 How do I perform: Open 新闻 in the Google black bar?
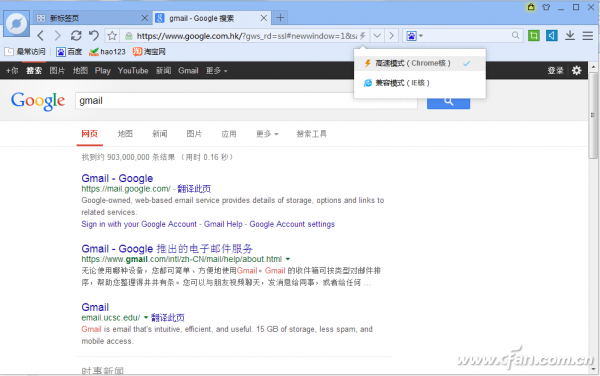tap(163, 71)
